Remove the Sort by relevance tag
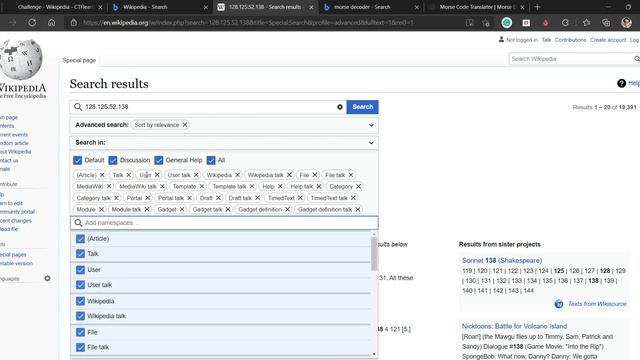 [x=185, y=125]
